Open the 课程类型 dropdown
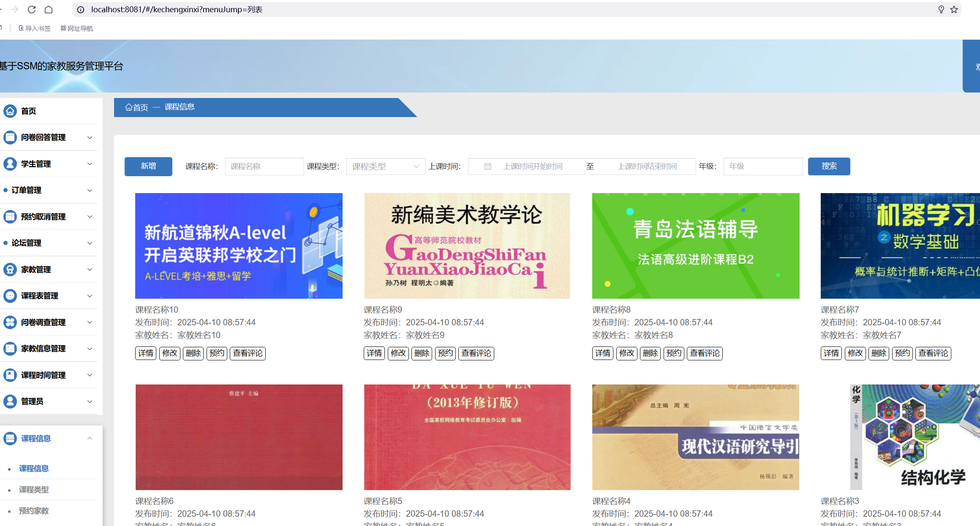Screen dimensions: 980x526 pyautogui.click(x=385, y=166)
